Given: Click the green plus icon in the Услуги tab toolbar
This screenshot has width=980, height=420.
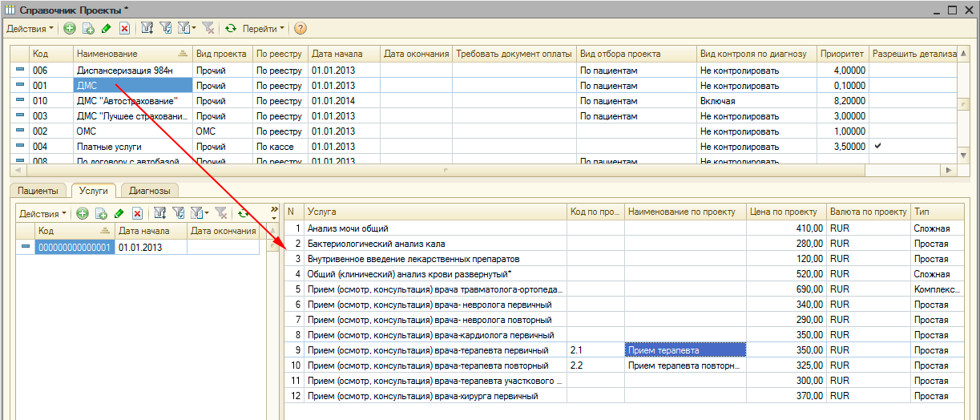Looking at the screenshot, I should coord(82,213).
